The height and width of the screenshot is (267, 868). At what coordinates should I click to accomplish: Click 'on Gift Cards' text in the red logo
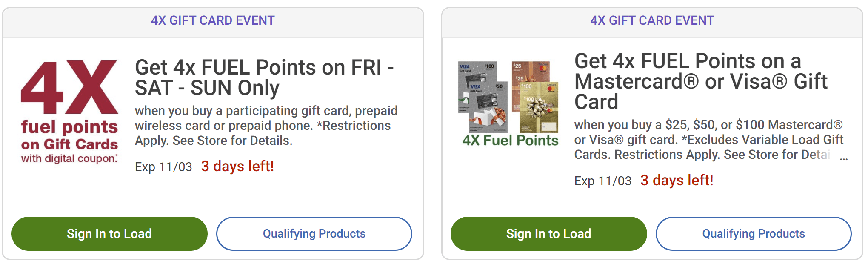click(x=69, y=144)
